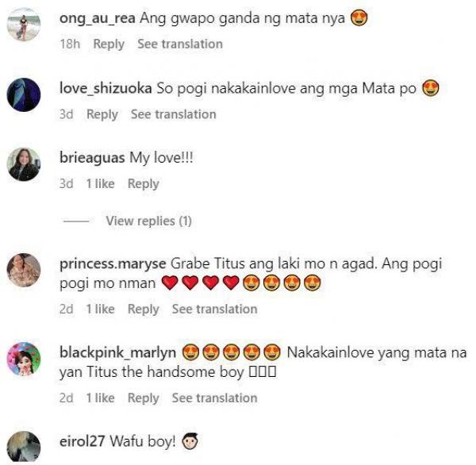Open the blackpink_marlyn username link
Viewport: 476px width, 465px height.
pyautogui.click(x=117, y=353)
